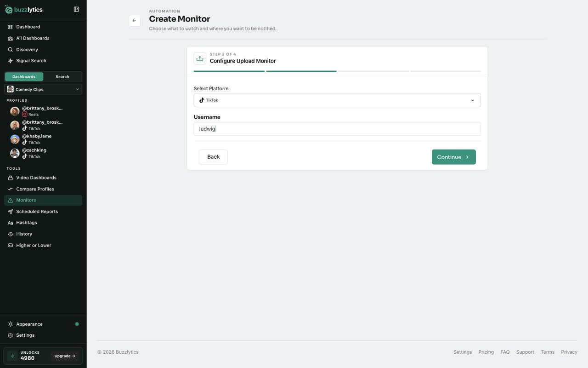This screenshot has width=588, height=368.
Task: Click the Buzzlytics logo
Action: click(23, 10)
